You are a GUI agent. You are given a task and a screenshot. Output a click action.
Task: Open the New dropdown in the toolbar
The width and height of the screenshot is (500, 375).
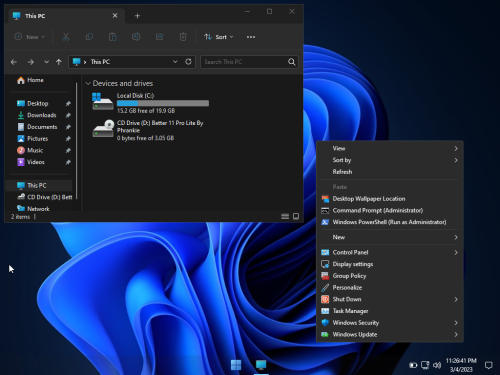(x=29, y=37)
